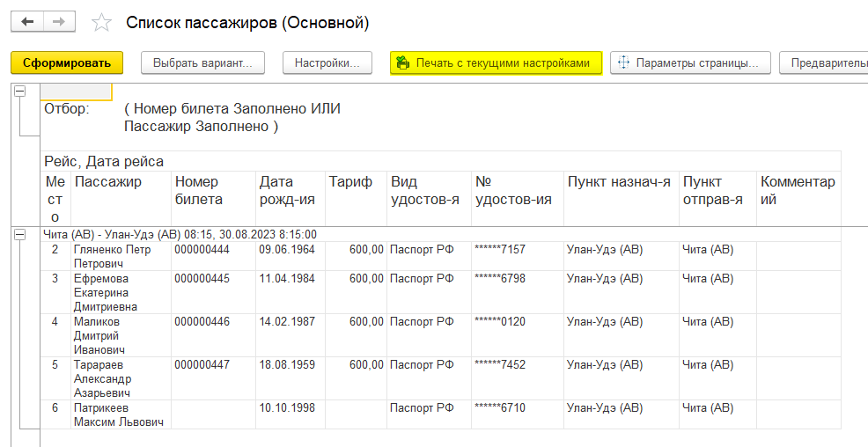
Task: Click the forward navigation arrow
Action: [59, 22]
